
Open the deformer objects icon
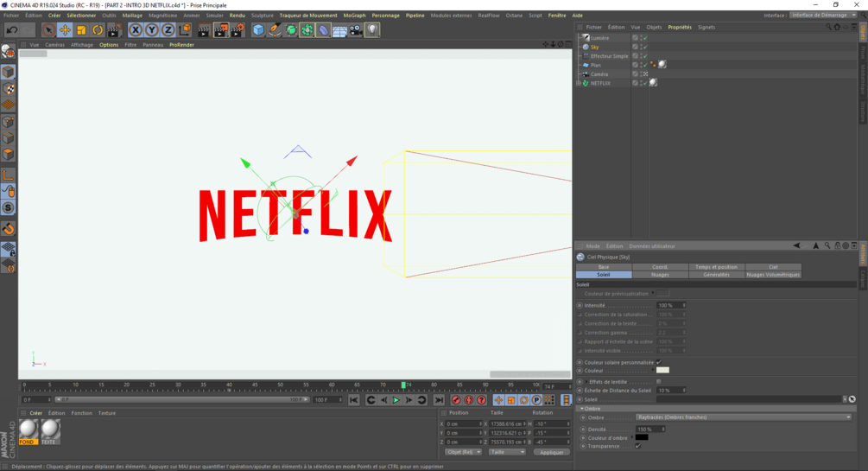[323, 30]
